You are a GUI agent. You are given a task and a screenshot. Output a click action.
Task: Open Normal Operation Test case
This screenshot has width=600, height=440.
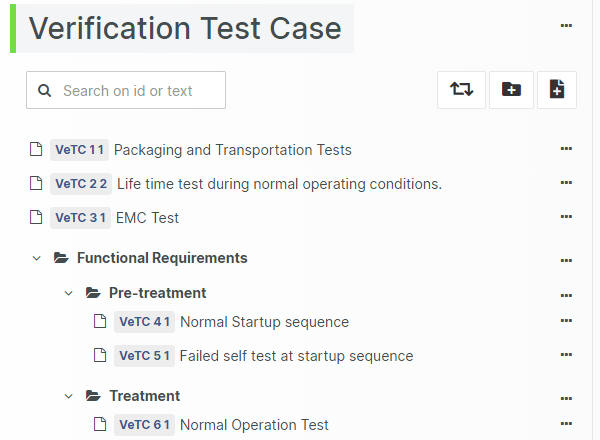254,425
